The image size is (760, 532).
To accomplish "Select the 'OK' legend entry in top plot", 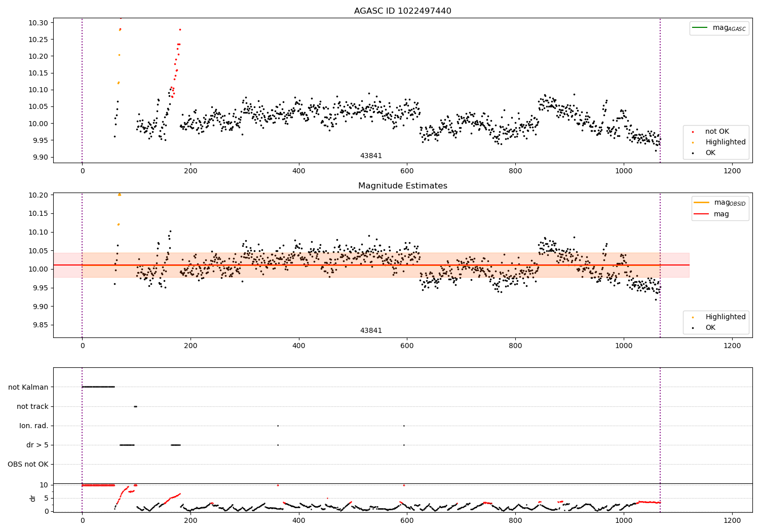I will point(710,153).
